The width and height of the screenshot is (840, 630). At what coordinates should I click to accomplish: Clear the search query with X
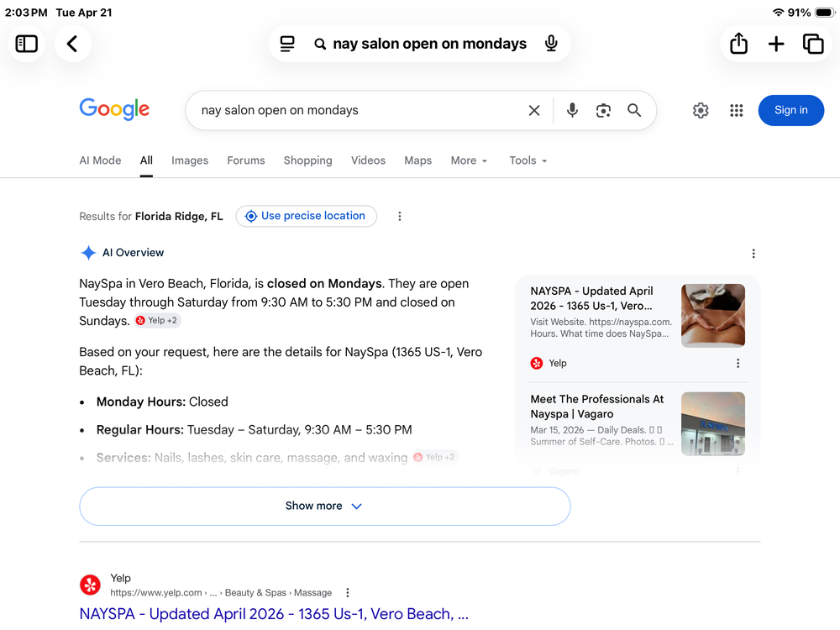point(534,110)
